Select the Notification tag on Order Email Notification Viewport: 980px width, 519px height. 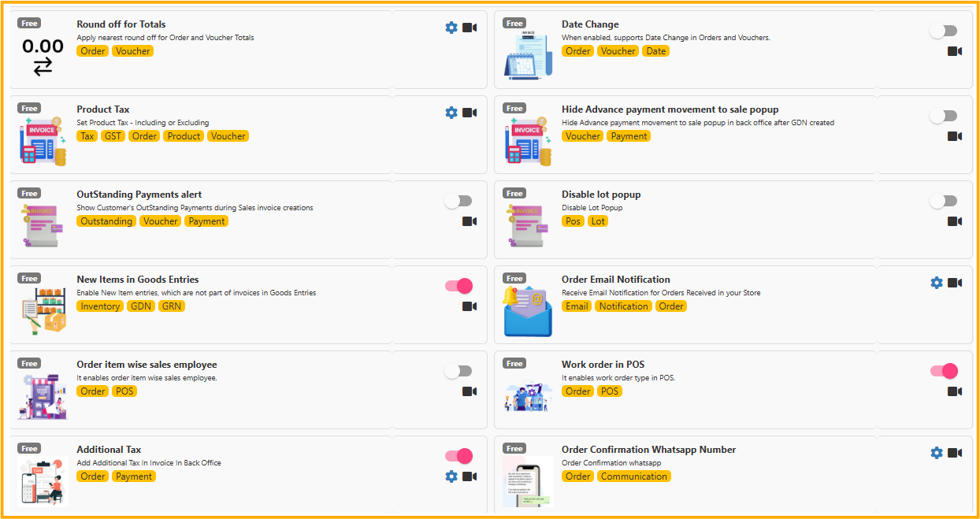pos(623,306)
